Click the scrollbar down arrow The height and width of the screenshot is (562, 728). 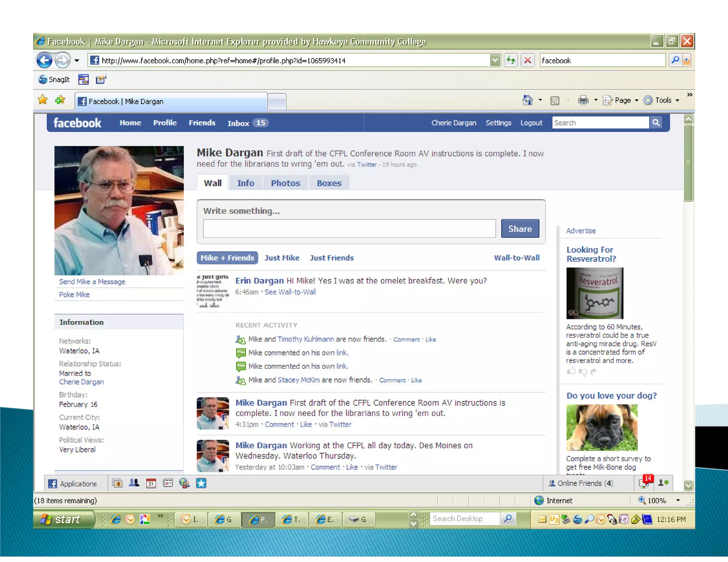click(x=688, y=485)
